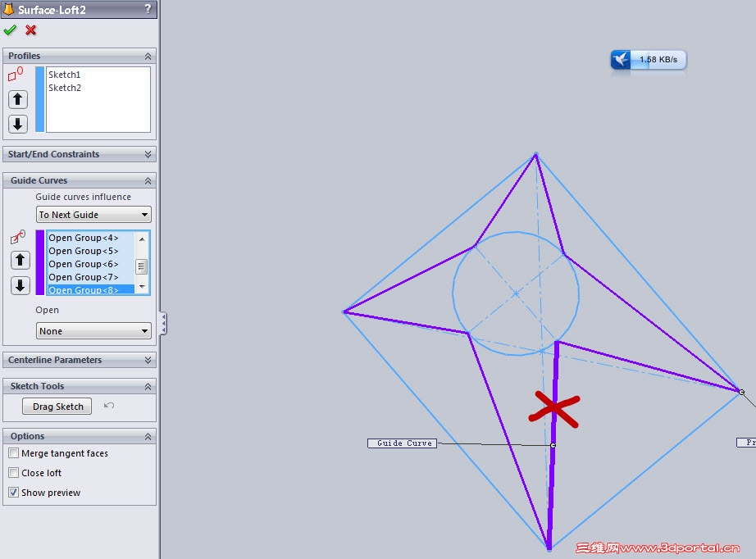The image size is (756, 559).
Task: Open help for Surface-Loft2 property manager
Action: tap(148, 9)
